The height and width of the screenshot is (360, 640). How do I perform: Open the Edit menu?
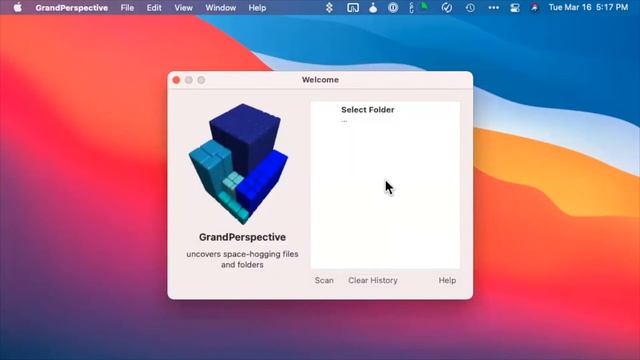[154, 8]
